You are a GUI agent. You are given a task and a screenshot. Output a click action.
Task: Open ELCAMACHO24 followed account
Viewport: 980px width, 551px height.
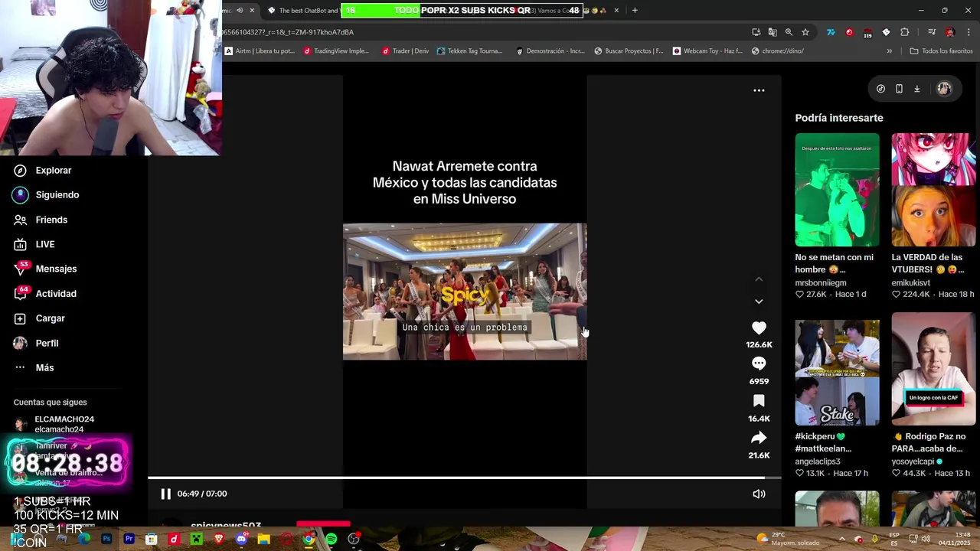tap(54, 424)
